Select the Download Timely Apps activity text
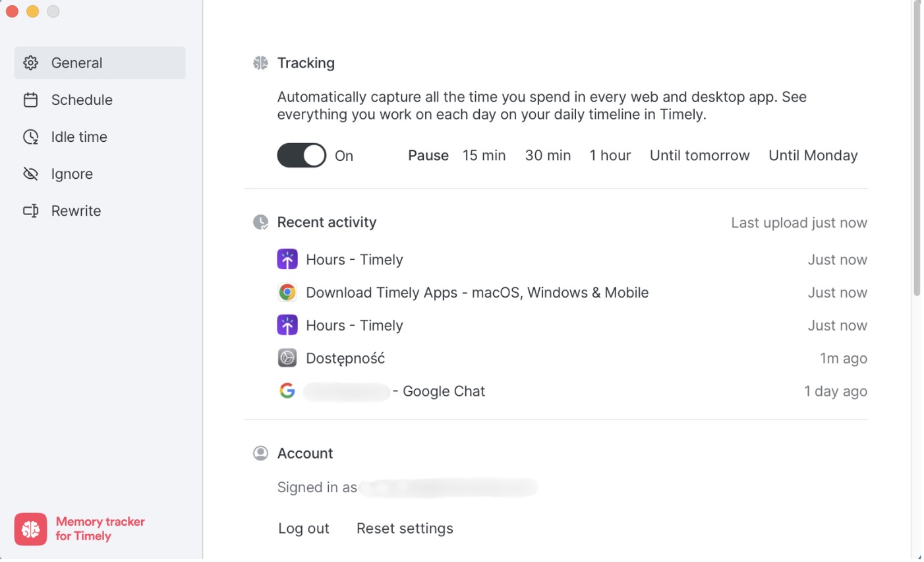This screenshot has width=924, height=562. 477,292
